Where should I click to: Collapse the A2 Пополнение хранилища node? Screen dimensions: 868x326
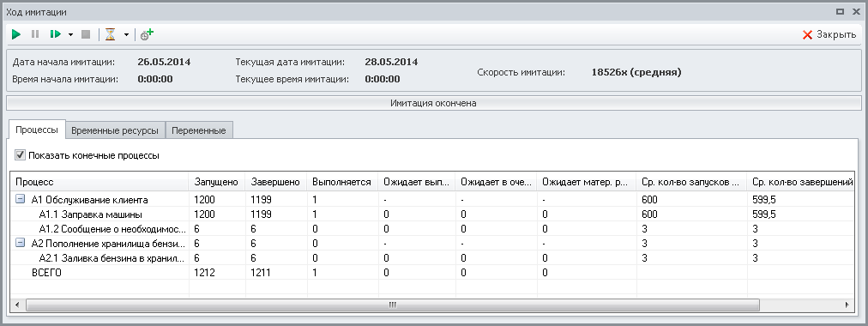coord(20,243)
